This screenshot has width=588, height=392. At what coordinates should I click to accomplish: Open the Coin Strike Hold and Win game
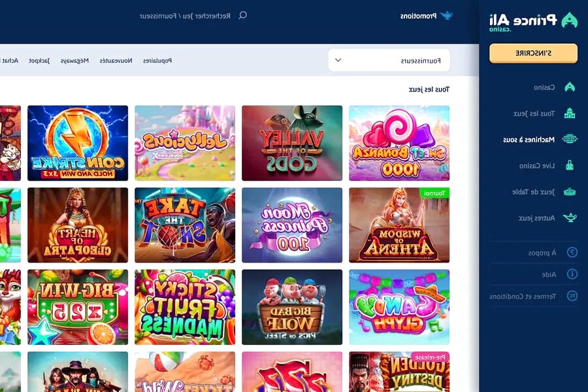click(78, 143)
